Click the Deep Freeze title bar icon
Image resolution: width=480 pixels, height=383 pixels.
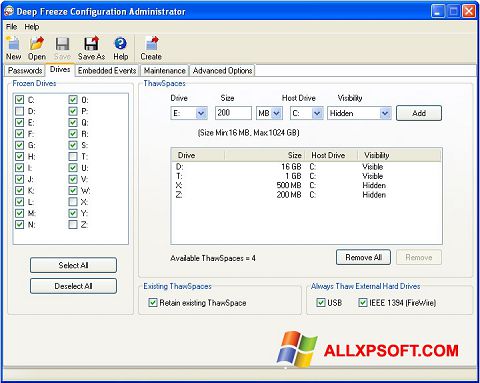[9, 11]
